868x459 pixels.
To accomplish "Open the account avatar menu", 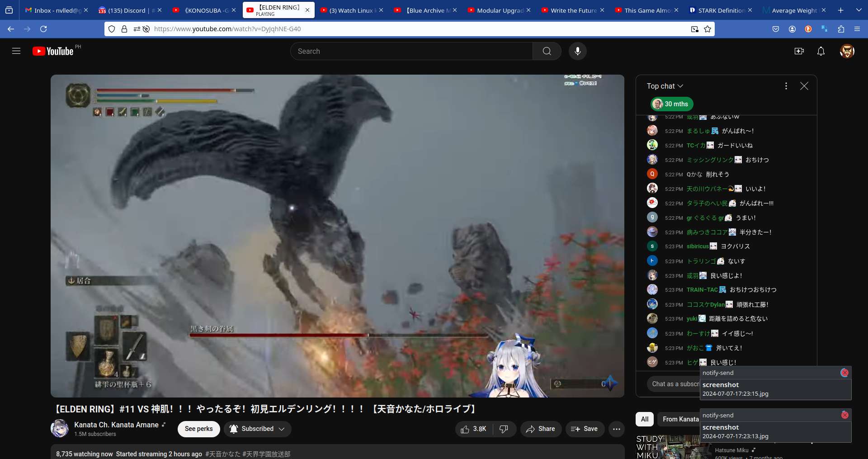I will click(x=847, y=51).
